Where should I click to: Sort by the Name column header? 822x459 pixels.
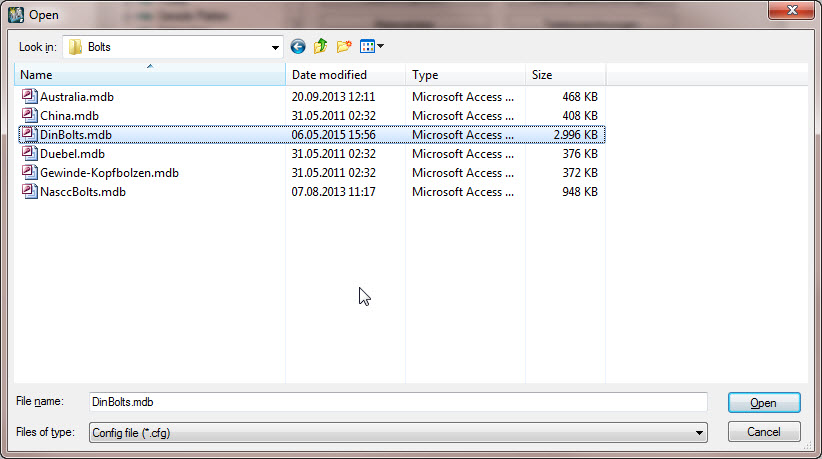click(x=150, y=74)
